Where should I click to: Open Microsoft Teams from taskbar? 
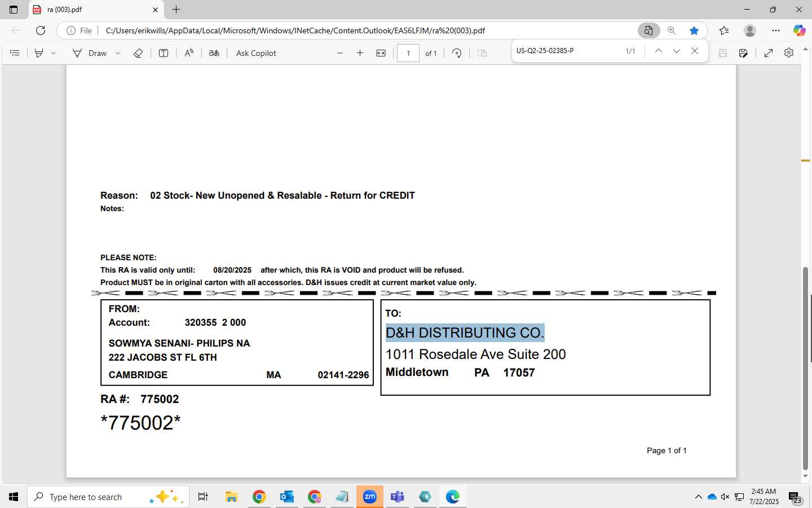(x=398, y=497)
